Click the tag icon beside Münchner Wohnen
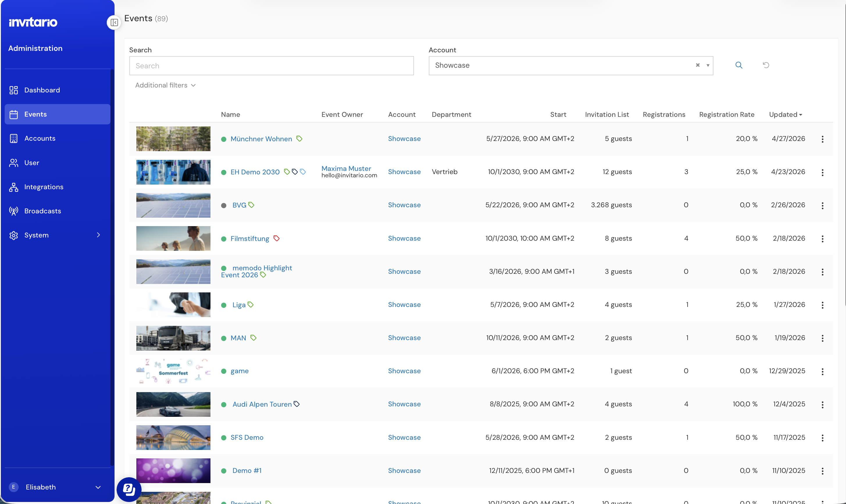 pos(299,139)
